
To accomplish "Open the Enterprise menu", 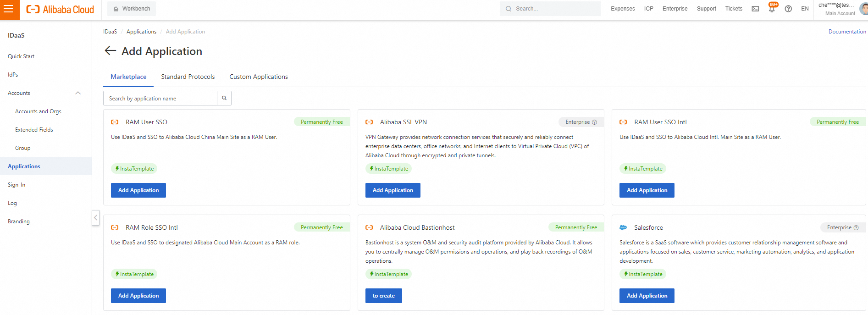I will [675, 9].
